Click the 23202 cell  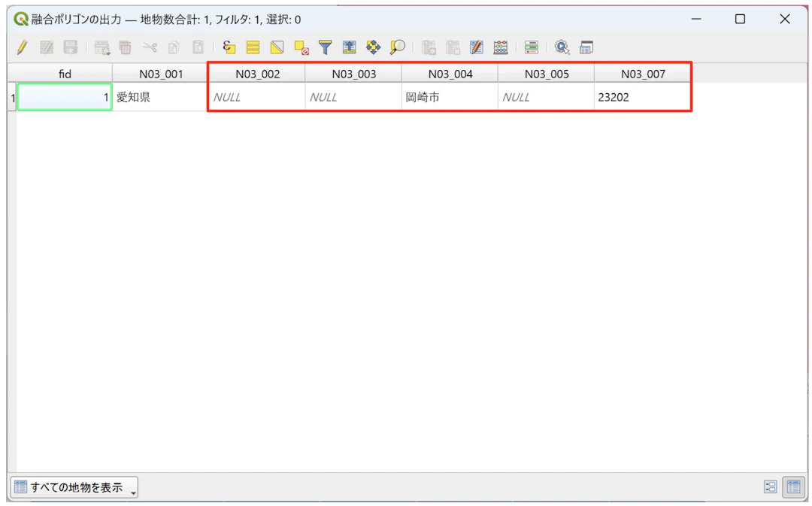point(643,98)
